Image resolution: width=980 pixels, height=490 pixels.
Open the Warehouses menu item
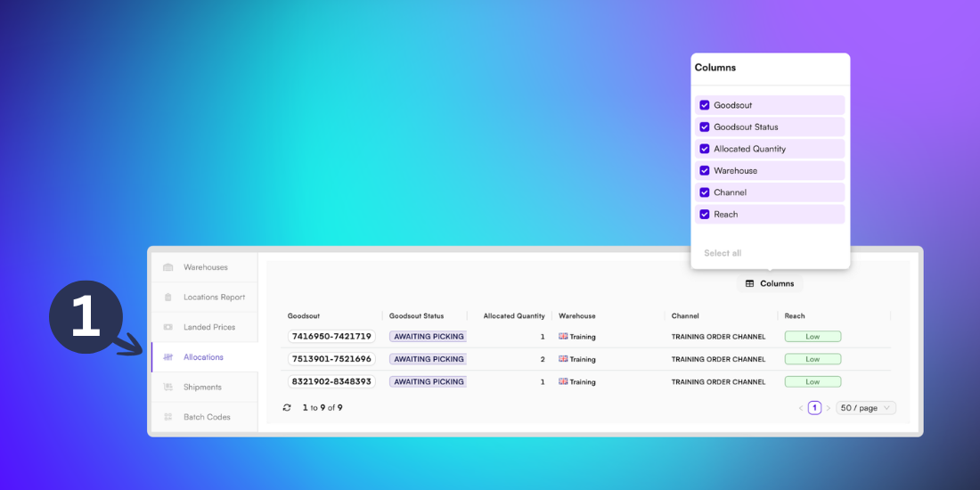[204, 267]
